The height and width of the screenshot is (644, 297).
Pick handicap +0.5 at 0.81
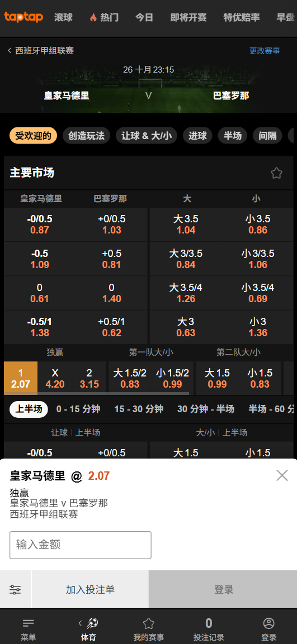111,259
